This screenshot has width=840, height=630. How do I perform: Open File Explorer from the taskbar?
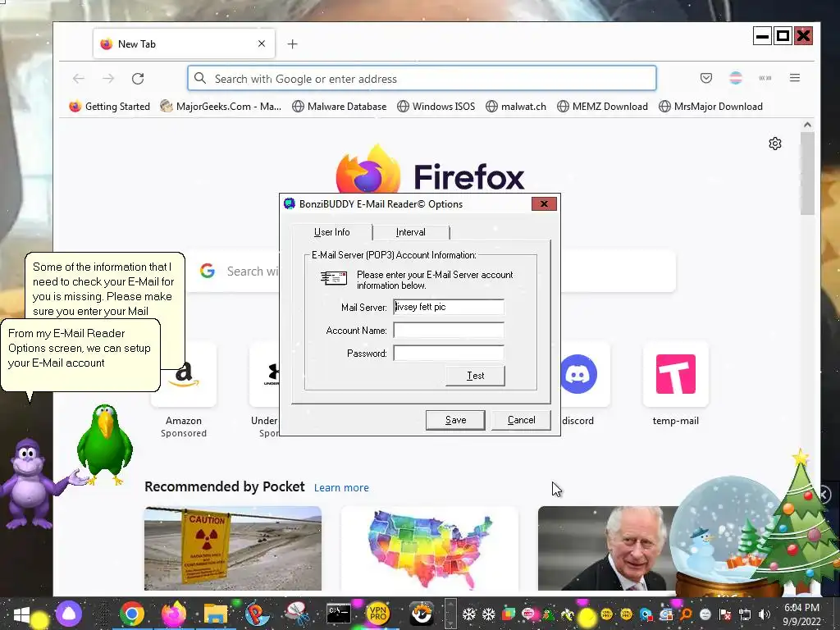click(x=216, y=614)
